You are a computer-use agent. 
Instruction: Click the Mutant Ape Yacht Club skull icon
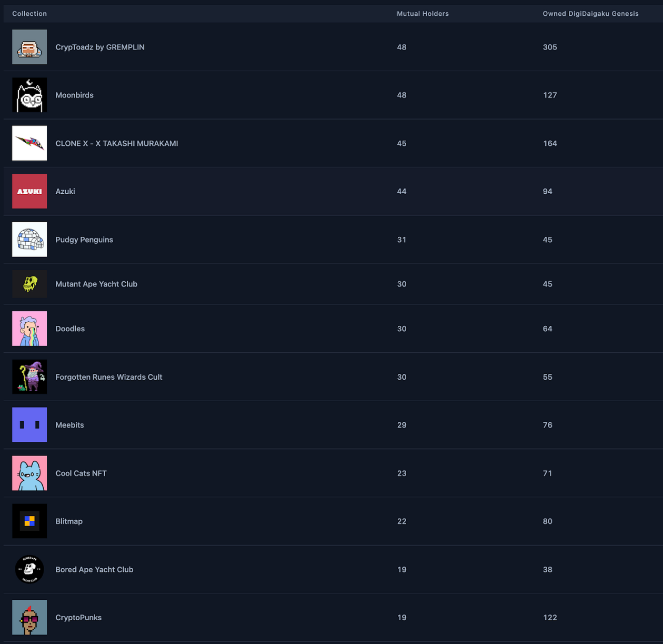(29, 284)
